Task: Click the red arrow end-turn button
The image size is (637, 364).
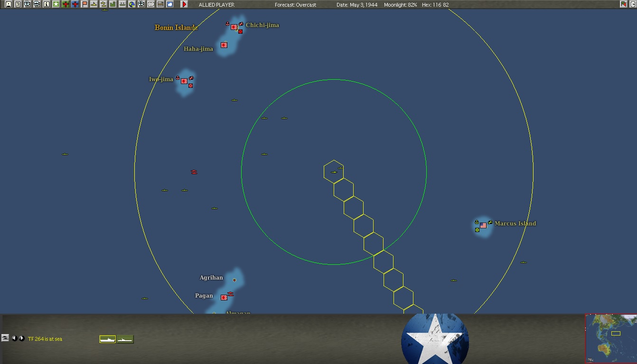Action: coord(185,4)
